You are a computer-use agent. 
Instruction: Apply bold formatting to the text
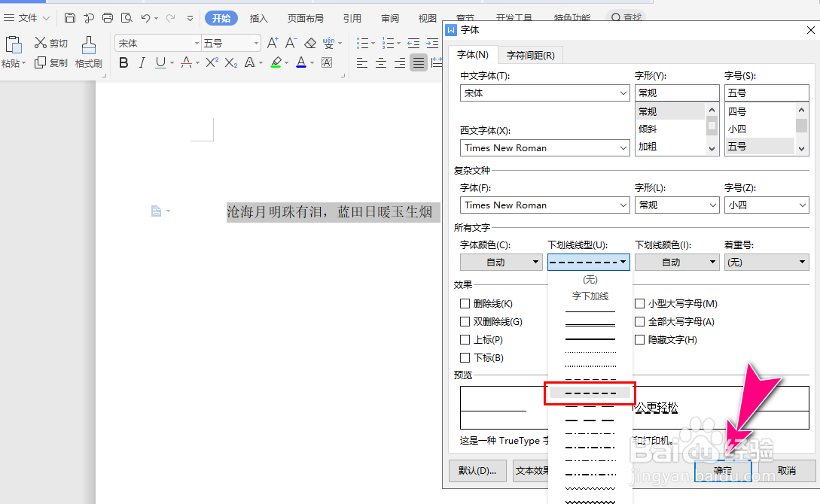point(123,63)
